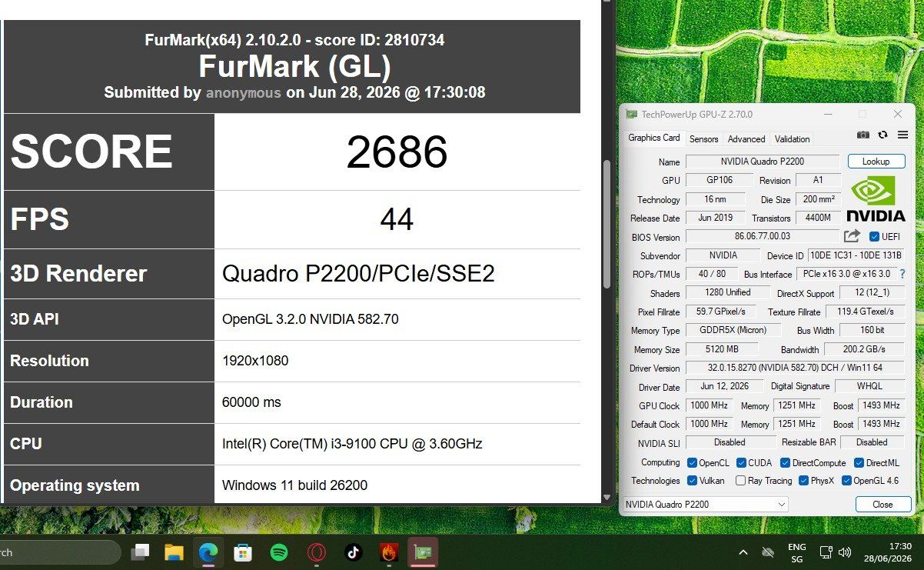The height and width of the screenshot is (570, 924).
Task: Click the Device ID field value
Action: [x=856, y=255]
